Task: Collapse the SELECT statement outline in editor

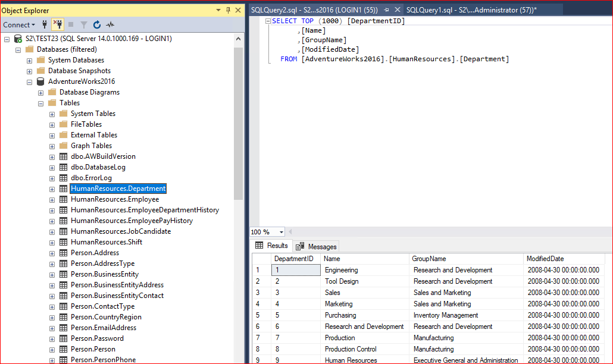Action: 268,21
